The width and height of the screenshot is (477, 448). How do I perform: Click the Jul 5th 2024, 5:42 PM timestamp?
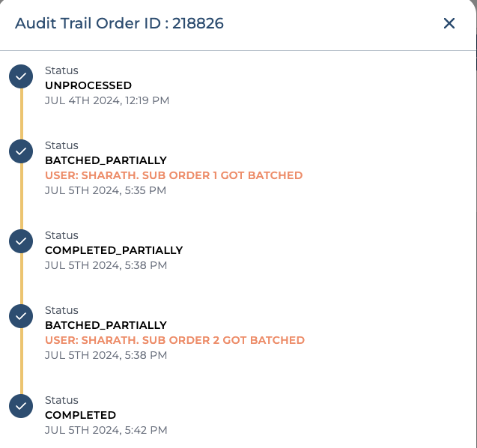pos(106,430)
